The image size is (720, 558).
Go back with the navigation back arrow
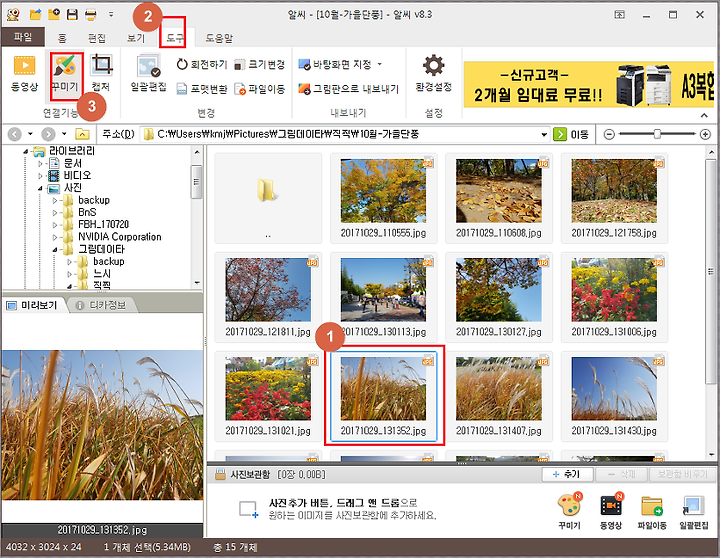point(15,134)
